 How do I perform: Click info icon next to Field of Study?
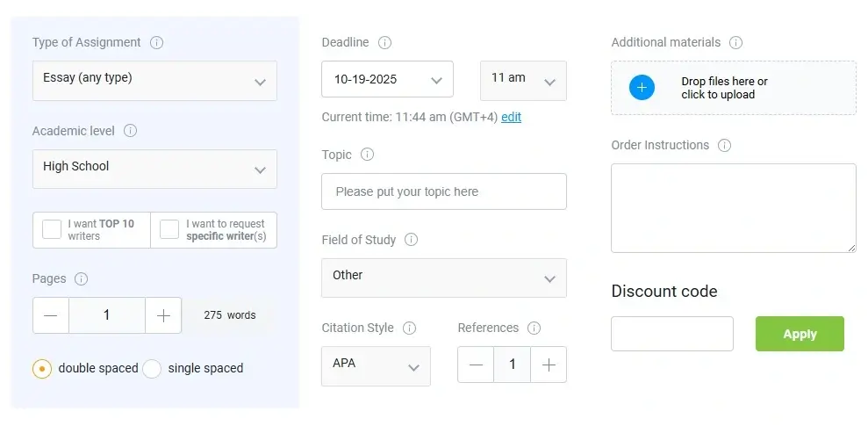[411, 240]
